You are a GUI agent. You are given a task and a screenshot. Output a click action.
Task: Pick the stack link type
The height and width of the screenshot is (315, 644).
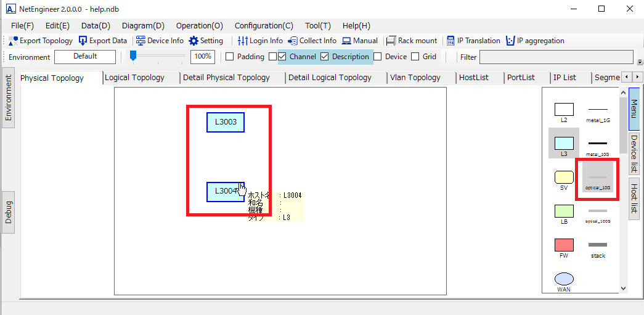pyautogui.click(x=597, y=245)
